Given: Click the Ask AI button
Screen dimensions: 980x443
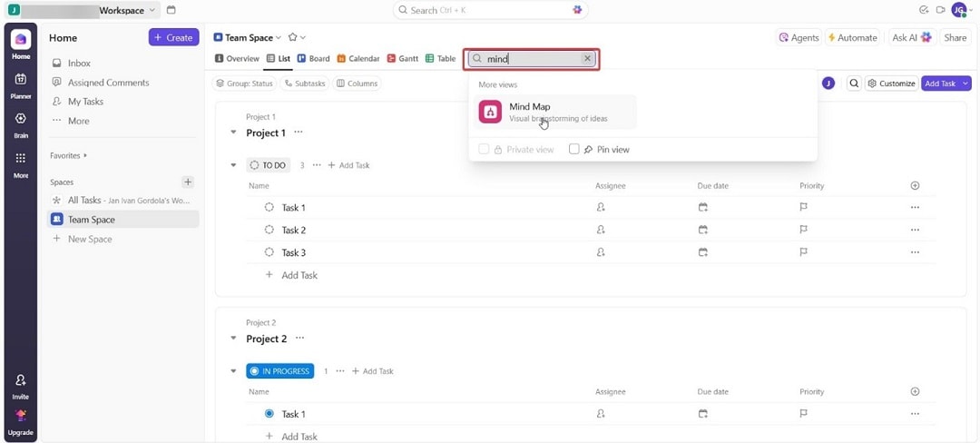Looking at the screenshot, I should (912, 37).
